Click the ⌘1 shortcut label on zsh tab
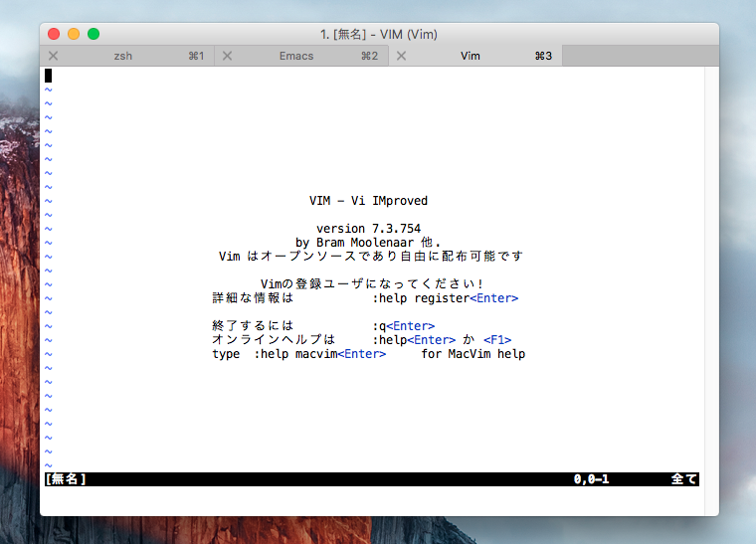Image resolution: width=756 pixels, height=544 pixels. click(x=196, y=56)
